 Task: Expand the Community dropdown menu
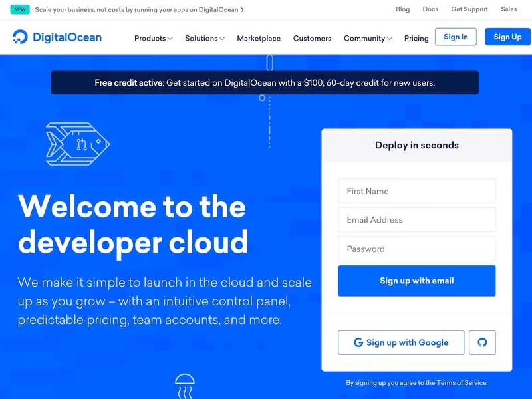click(x=368, y=38)
